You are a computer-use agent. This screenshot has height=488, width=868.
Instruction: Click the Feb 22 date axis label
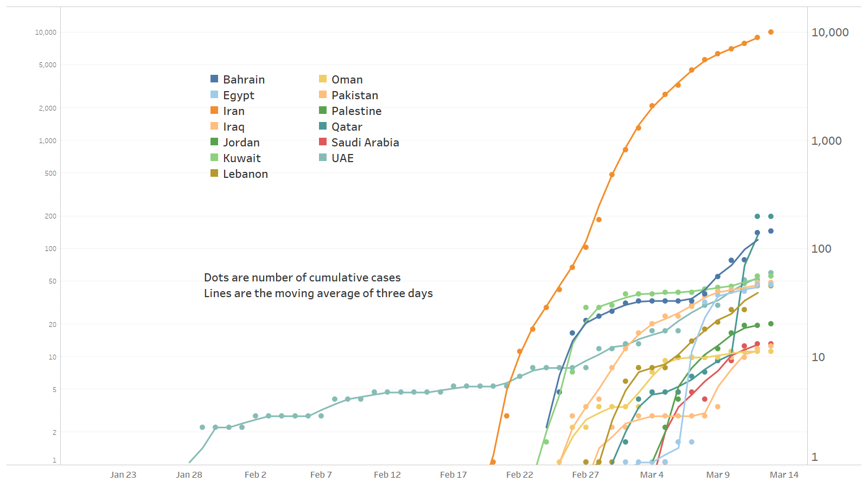pyautogui.click(x=519, y=475)
